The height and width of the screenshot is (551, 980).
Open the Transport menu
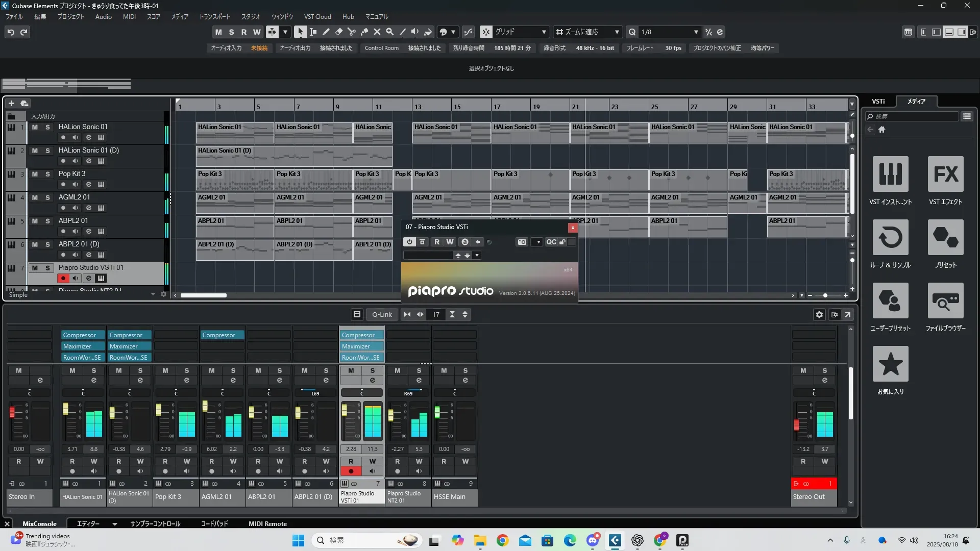pos(214,16)
